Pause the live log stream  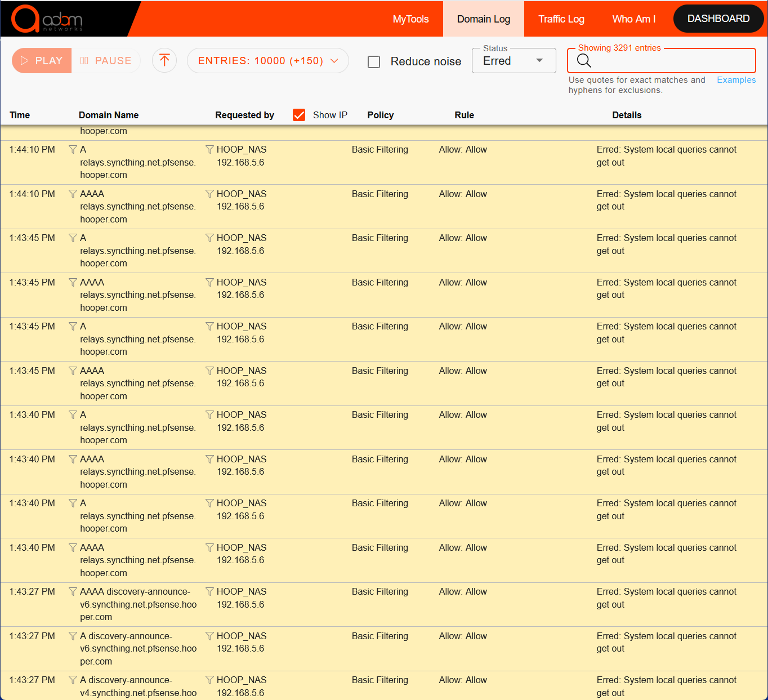pos(106,61)
